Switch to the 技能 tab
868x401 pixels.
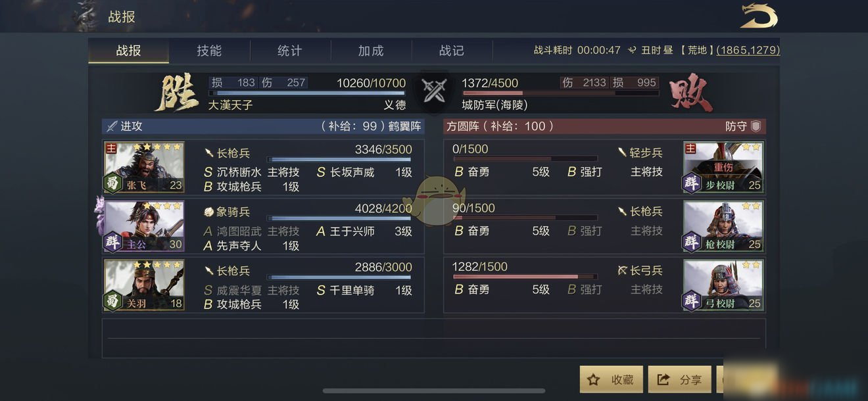tap(209, 51)
